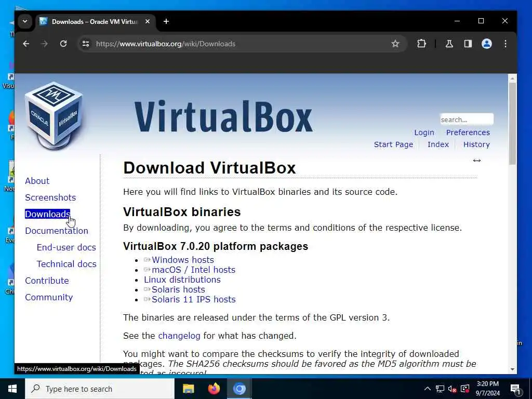This screenshot has height=399, width=532.
Task: Open File Explorer from taskbar
Action: click(x=188, y=389)
